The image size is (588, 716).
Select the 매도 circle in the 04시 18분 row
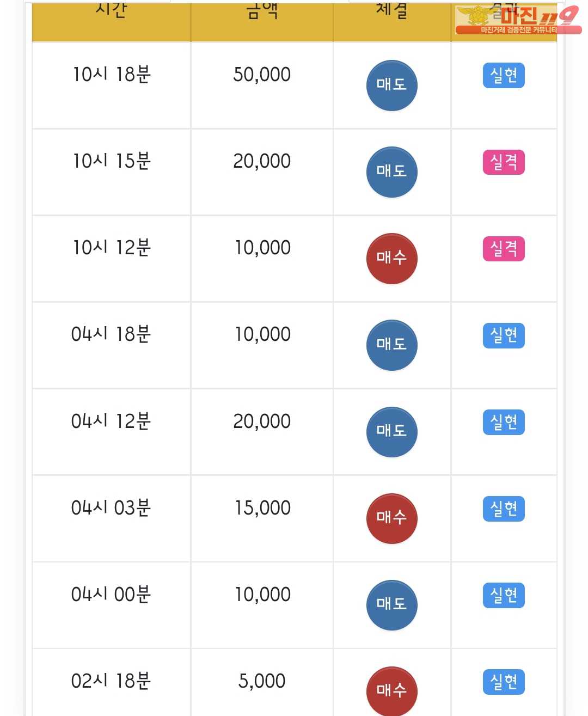point(392,345)
